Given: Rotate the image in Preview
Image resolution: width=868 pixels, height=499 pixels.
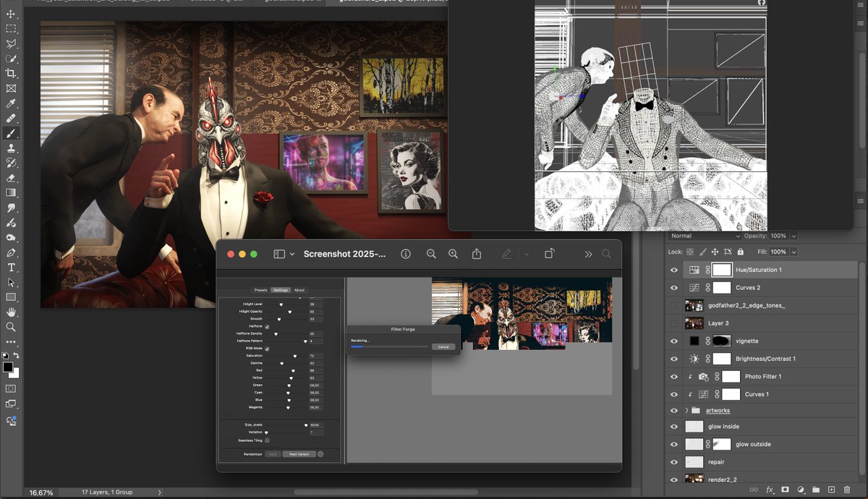Looking at the screenshot, I should tap(550, 254).
